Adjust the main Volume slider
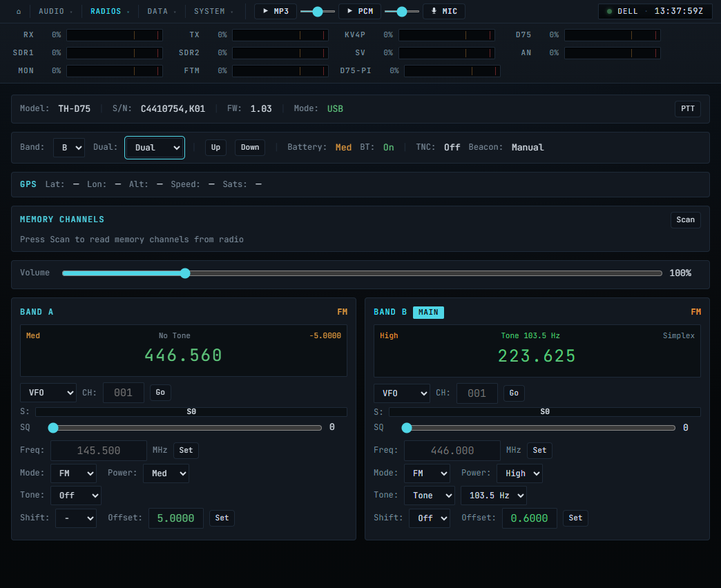The image size is (721, 588). [x=362, y=273]
